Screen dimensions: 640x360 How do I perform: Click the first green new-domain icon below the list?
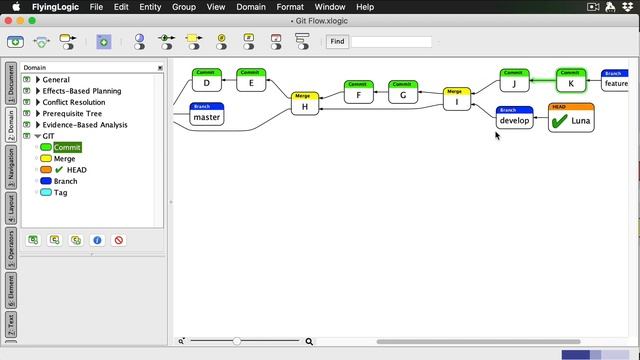[33, 240]
